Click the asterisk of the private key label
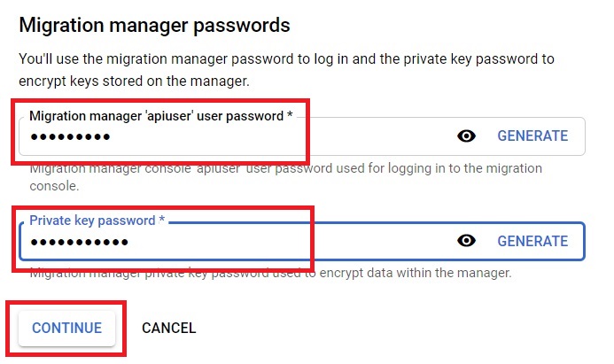Screen dimensions: 614x364 point(162,219)
